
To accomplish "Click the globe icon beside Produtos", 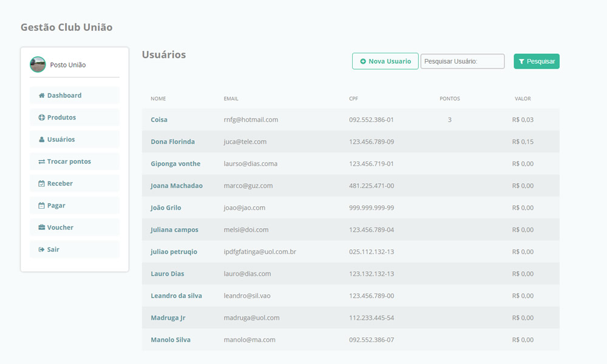I will [x=41, y=118].
